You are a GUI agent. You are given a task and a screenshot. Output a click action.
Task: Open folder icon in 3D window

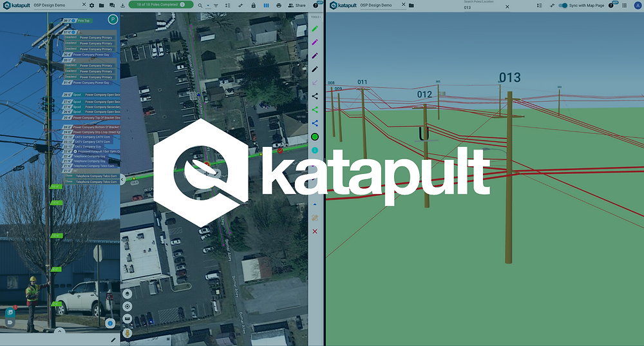click(x=412, y=5)
